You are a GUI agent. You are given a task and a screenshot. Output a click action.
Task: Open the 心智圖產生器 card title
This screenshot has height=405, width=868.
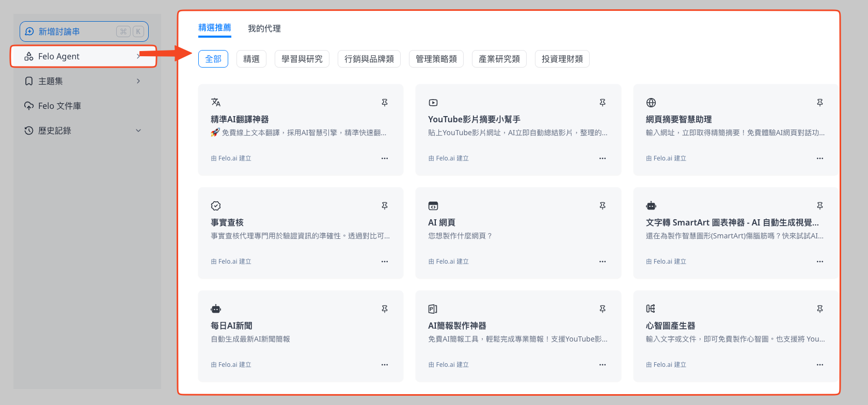(x=670, y=326)
